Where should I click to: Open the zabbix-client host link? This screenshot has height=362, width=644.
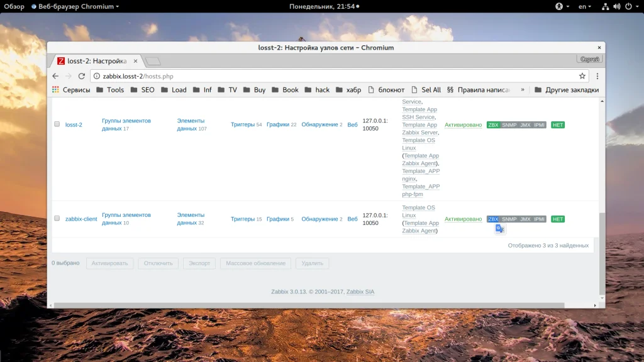pyautogui.click(x=81, y=219)
